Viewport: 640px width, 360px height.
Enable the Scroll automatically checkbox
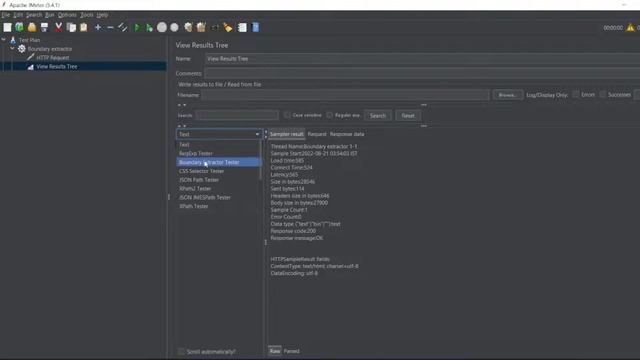coord(181,351)
